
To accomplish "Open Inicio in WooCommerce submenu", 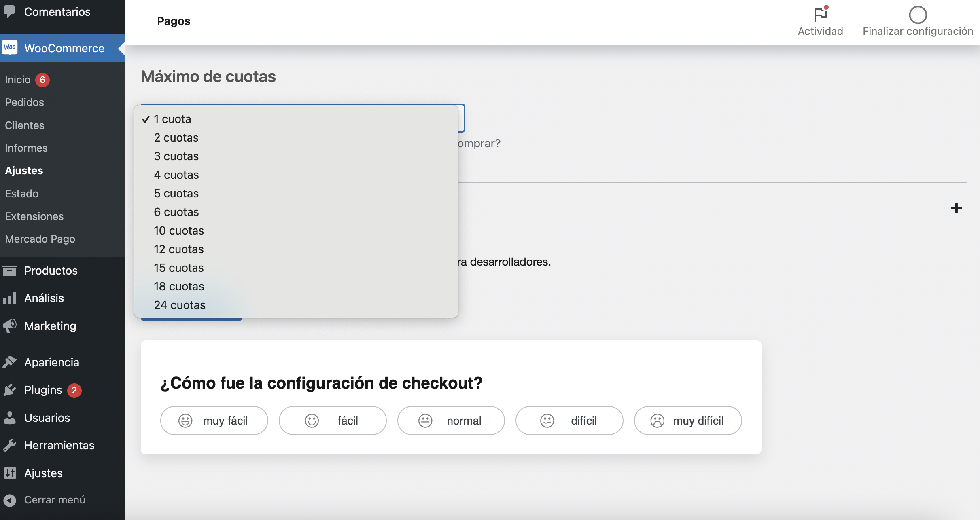I will coord(18,80).
